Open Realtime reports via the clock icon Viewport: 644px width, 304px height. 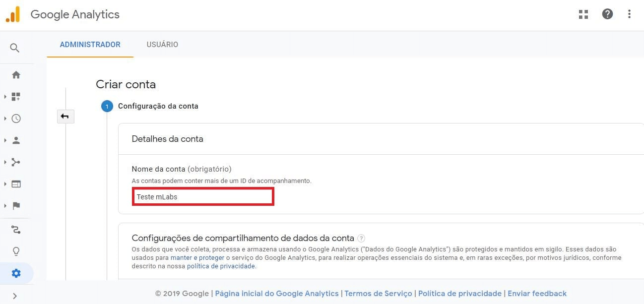click(16, 119)
